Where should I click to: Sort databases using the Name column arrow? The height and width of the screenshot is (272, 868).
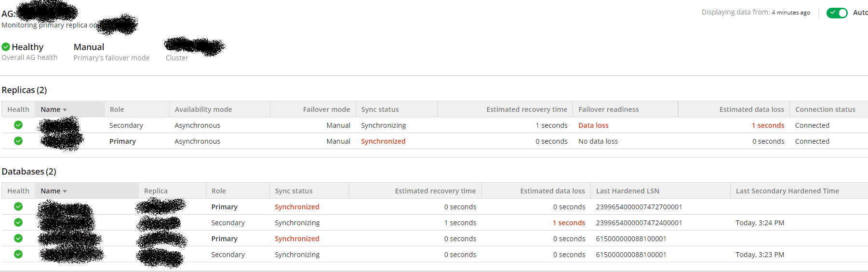pos(65,191)
